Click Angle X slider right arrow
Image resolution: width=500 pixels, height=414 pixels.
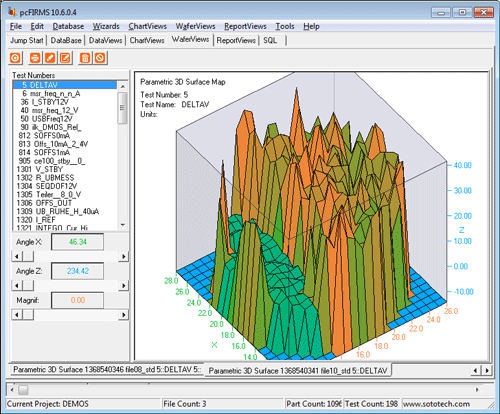[x=124, y=256]
